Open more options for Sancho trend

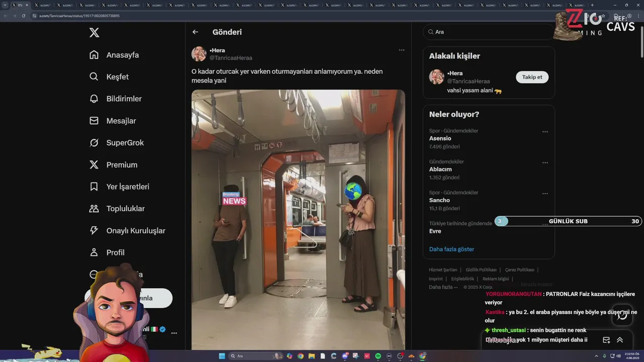pos(545,194)
